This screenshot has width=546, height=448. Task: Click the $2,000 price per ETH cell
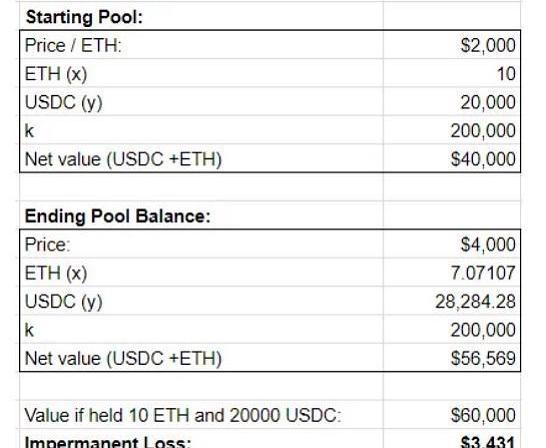point(452,45)
